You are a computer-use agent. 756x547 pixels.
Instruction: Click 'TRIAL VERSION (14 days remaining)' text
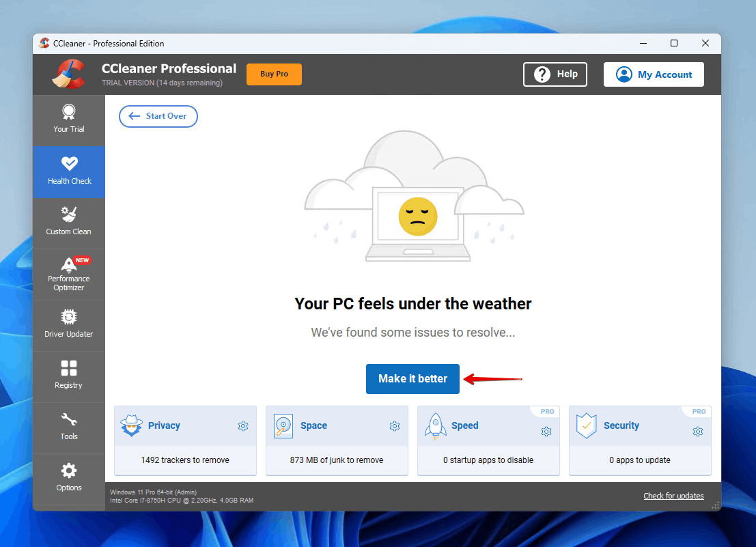pos(162,83)
